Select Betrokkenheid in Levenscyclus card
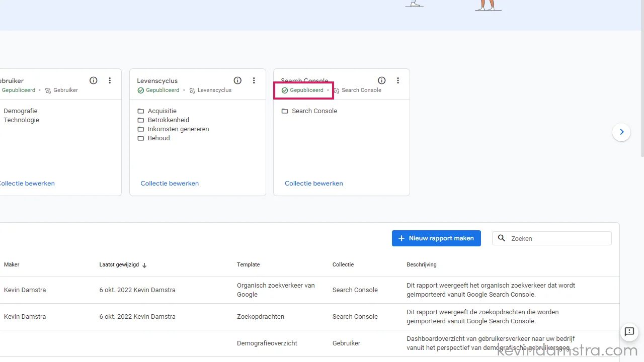This screenshot has height=362, width=644. 169,120
